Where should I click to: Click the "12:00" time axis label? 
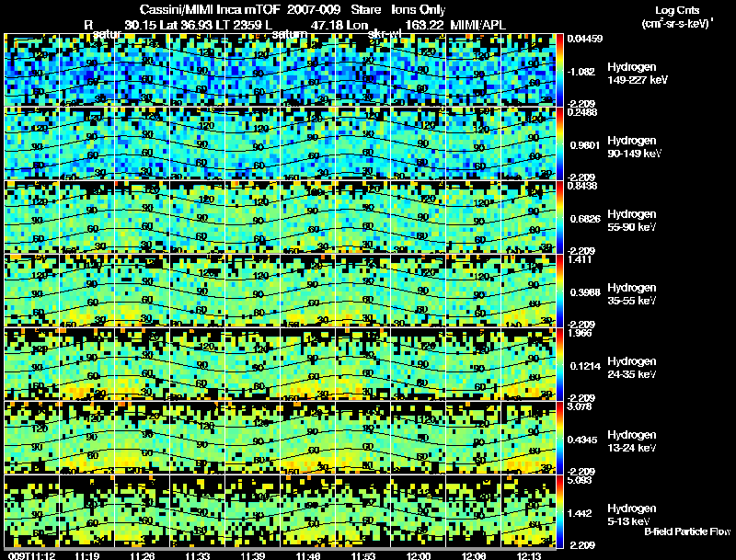click(419, 556)
